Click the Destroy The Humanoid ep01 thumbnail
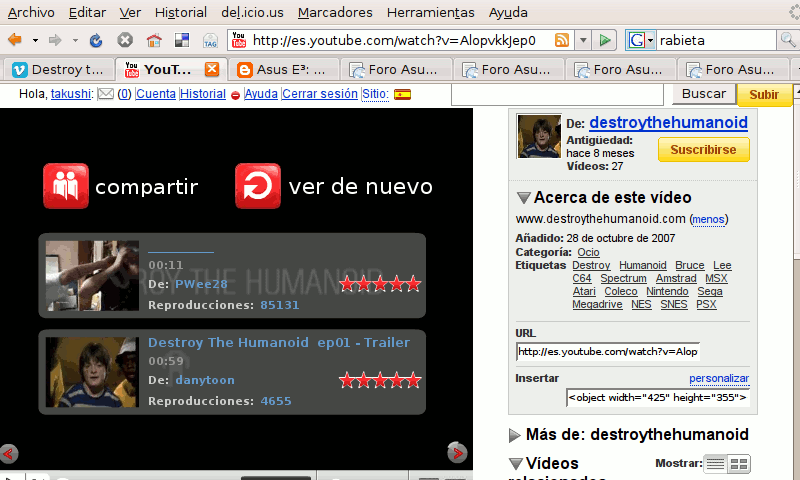This screenshot has height=480, width=800. (92, 372)
